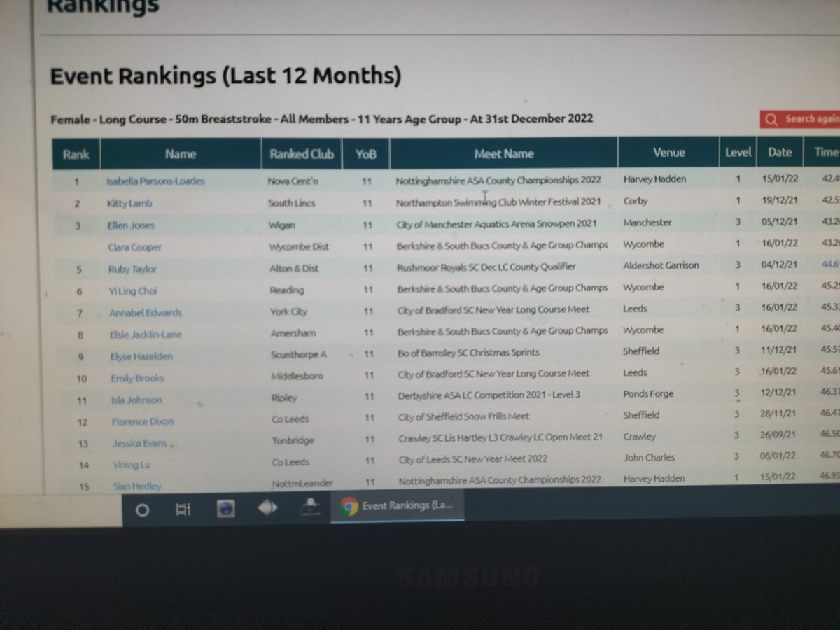Screen dimensions: 840x630
Task: Open Yi Ling Choi's profile link
Action: (x=133, y=291)
